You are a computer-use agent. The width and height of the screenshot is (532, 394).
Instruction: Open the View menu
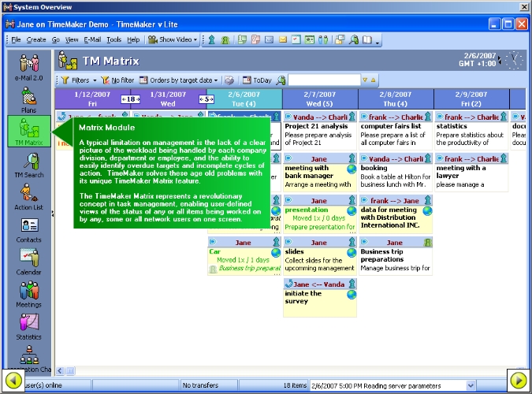[72, 39]
